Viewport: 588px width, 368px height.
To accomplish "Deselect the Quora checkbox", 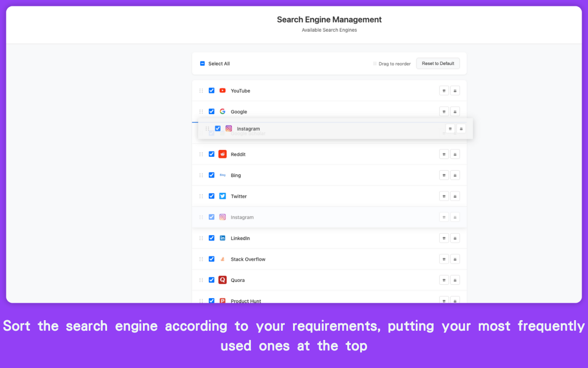I will point(211,280).
